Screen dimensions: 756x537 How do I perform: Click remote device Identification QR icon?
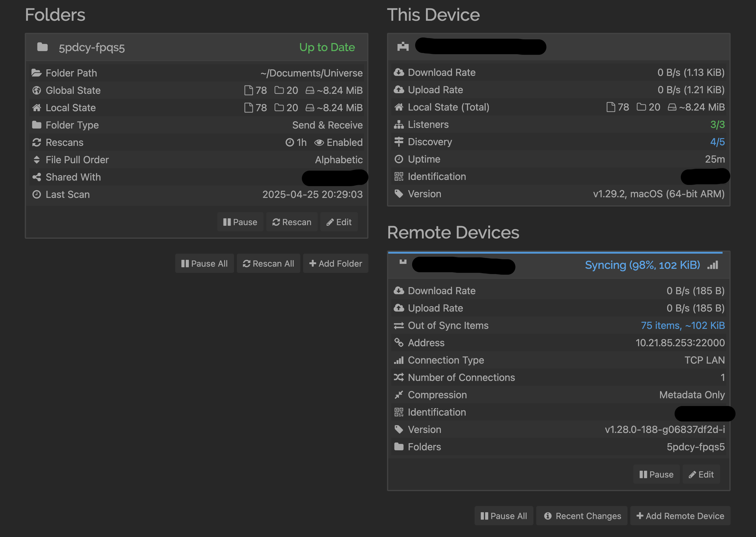tap(399, 412)
